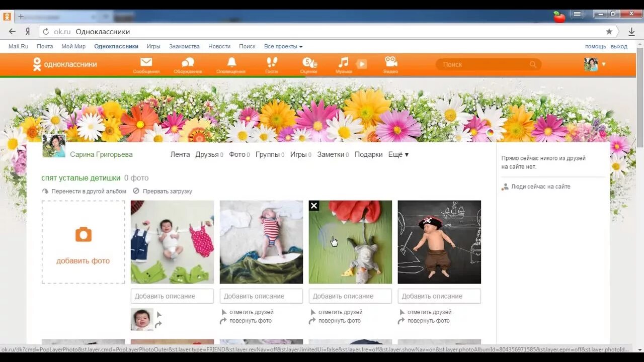The width and height of the screenshot is (644, 362).
Task: Expand the dropdown arrow next to the header avatar
Action: pyautogui.click(x=603, y=64)
